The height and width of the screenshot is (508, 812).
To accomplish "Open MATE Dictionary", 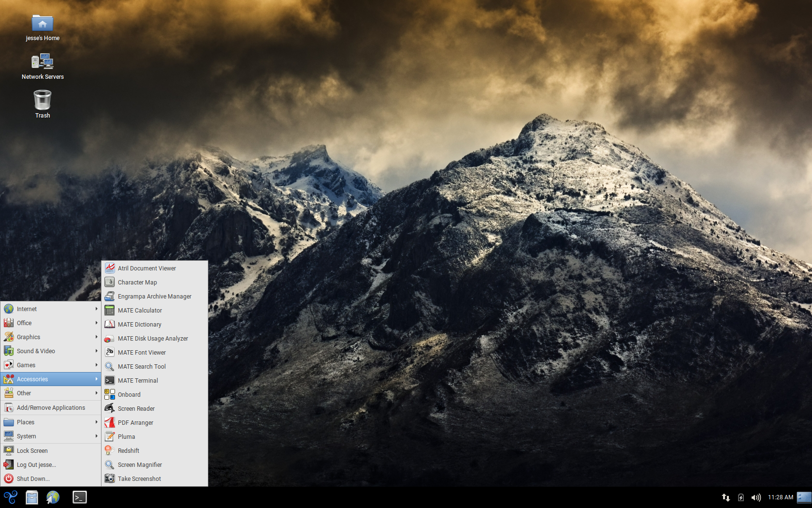I will pyautogui.click(x=155, y=325).
